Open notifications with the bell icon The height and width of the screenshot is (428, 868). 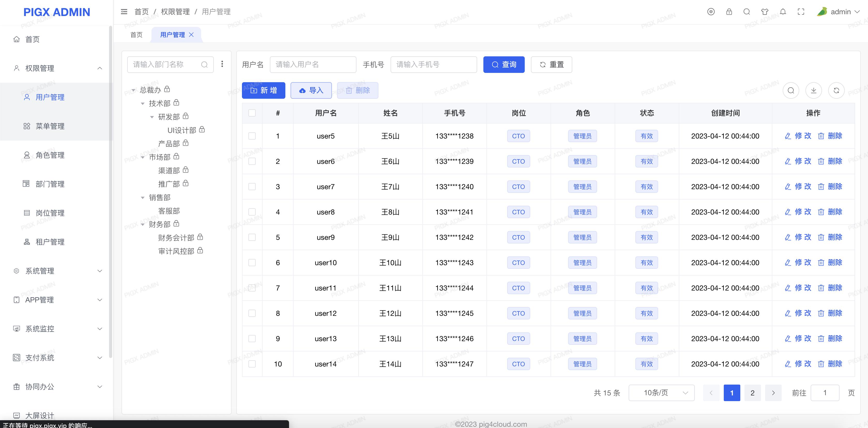[782, 11]
